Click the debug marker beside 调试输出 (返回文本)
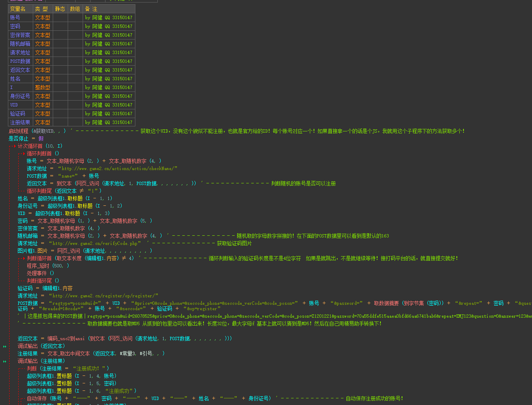 click(x=5, y=346)
